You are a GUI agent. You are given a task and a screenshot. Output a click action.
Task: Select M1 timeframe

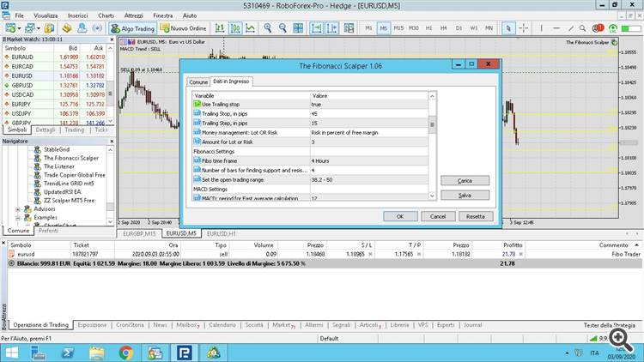[368, 28]
